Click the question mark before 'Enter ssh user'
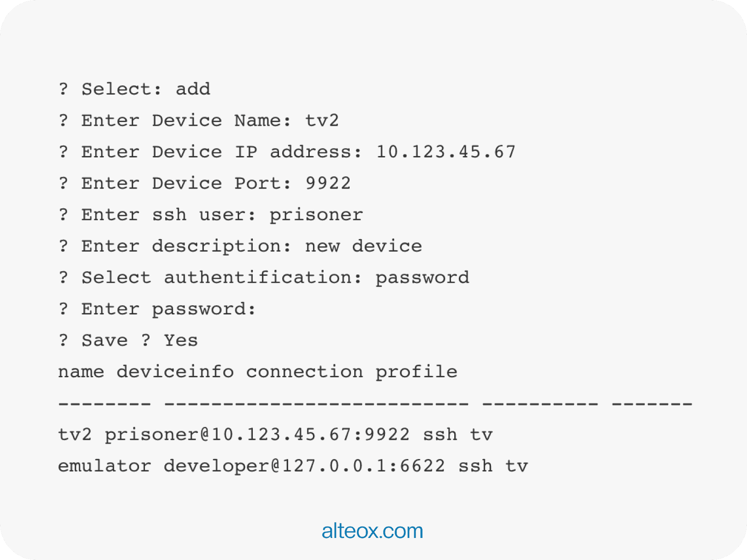 (63, 215)
